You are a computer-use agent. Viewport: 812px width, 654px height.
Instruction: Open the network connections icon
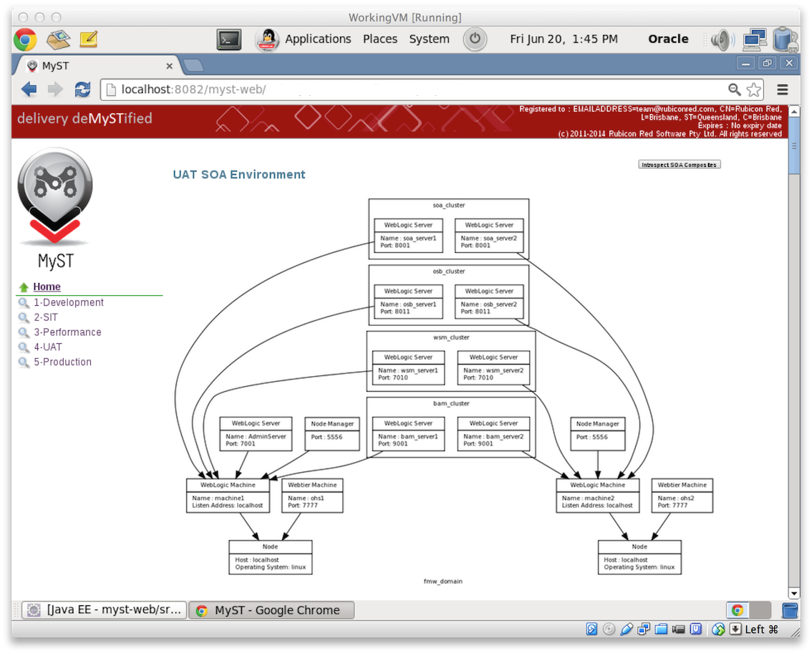coord(755,39)
